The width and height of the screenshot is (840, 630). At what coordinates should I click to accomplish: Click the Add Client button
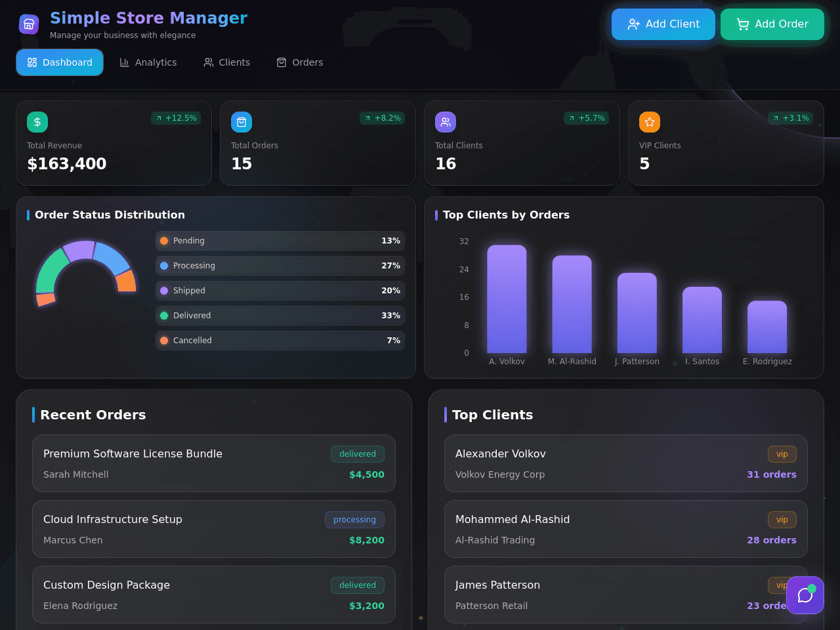tap(663, 24)
